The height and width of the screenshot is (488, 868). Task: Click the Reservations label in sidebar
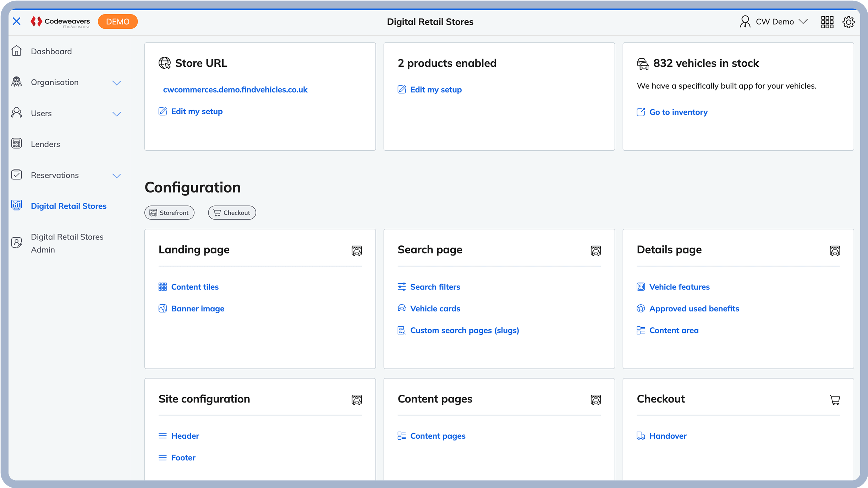click(x=55, y=175)
